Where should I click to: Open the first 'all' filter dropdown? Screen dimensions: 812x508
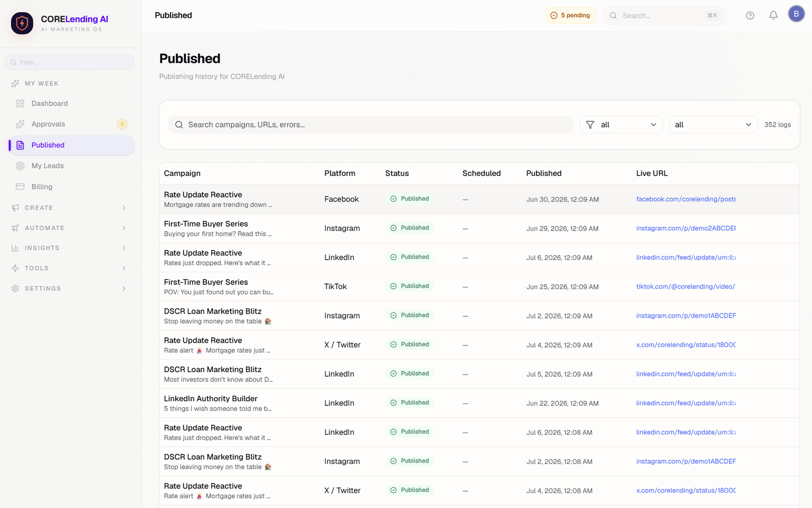tap(621, 125)
